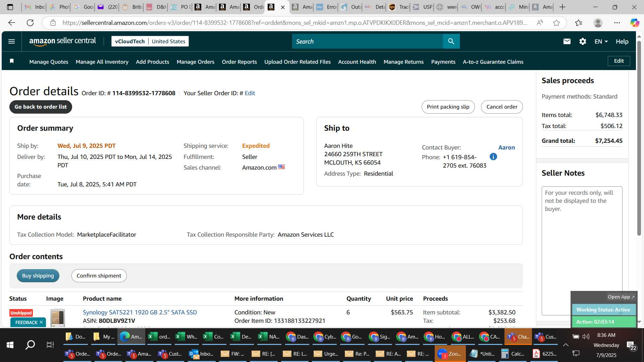
Task: Contact buyer Aaron link
Action: click(506, 147)
